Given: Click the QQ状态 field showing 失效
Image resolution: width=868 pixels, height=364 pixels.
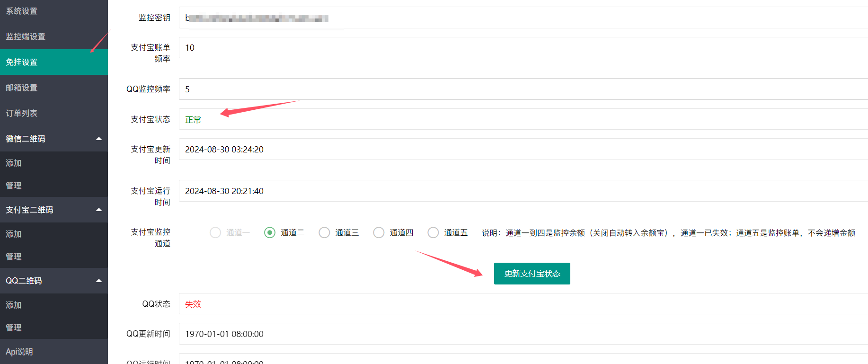Looking at the screenshot, I should click(523, 304).
